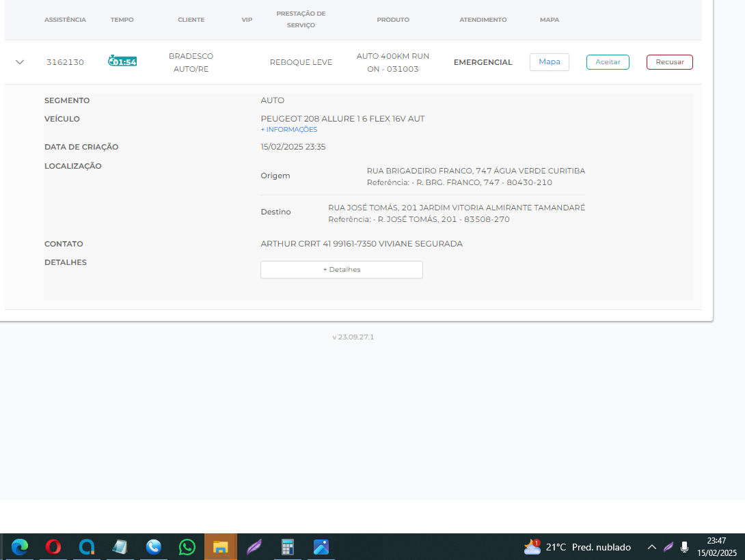Open Opera browser from the taskbar
745x560 pixels.
coord(53,547)
